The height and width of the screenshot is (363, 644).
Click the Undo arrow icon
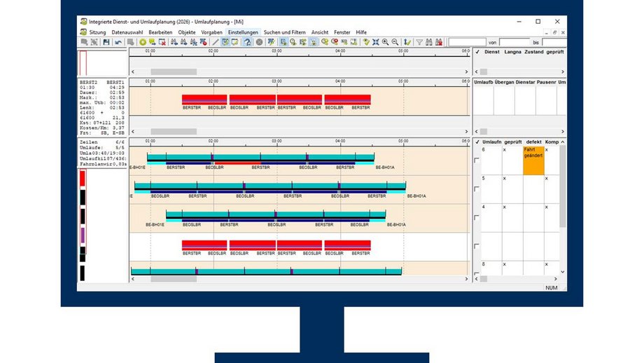[118, 42]
